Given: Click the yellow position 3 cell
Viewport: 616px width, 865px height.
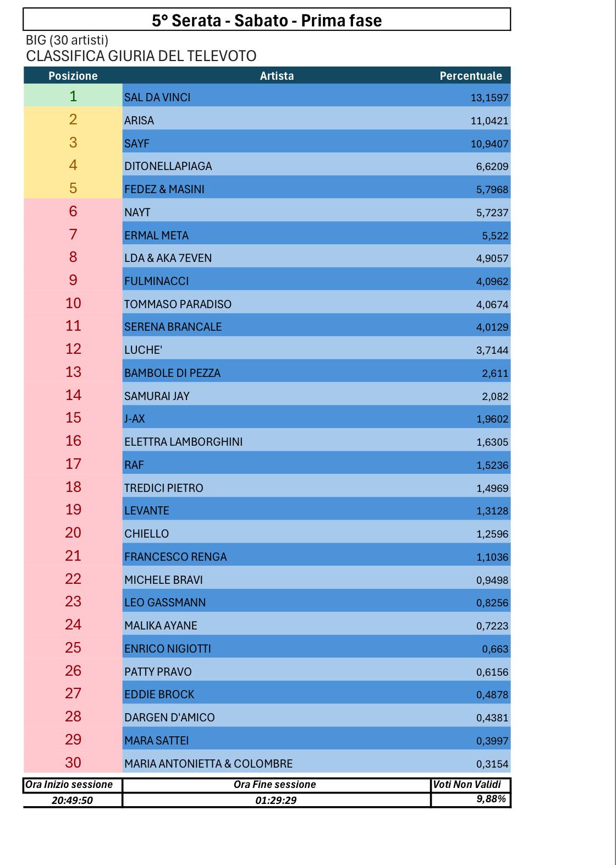Looking at the screenshot, I should click(x=73, y=143).
